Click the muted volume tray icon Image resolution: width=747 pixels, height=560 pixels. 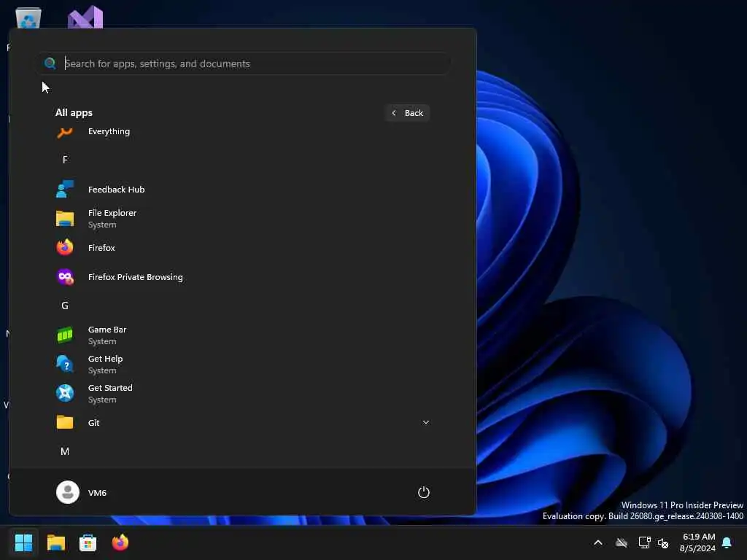point(662,542)
